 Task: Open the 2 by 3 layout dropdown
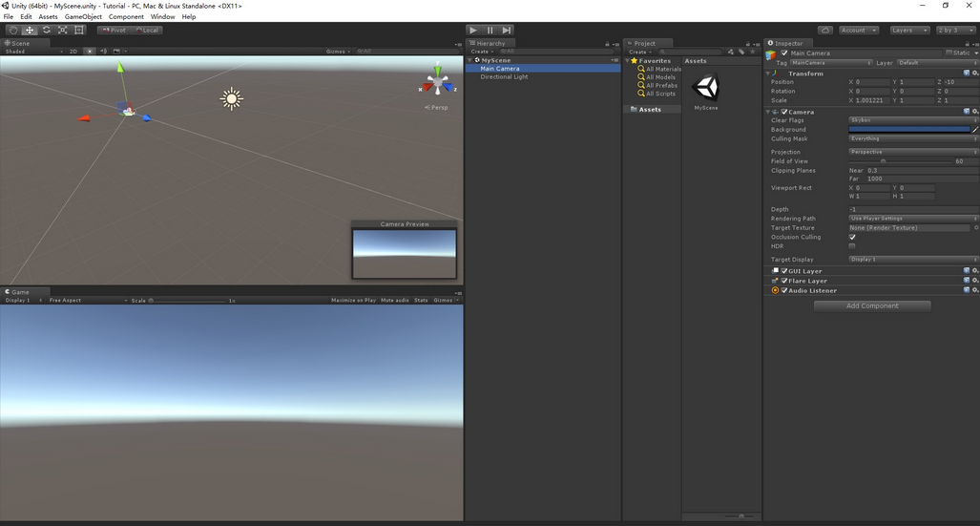pos(956,30)
